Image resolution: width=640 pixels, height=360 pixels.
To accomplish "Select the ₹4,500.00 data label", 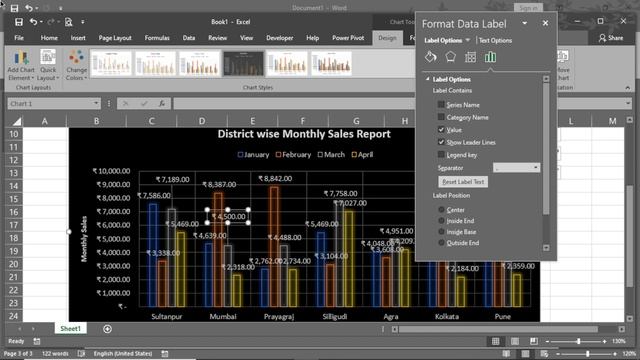I will coord(228,216).
